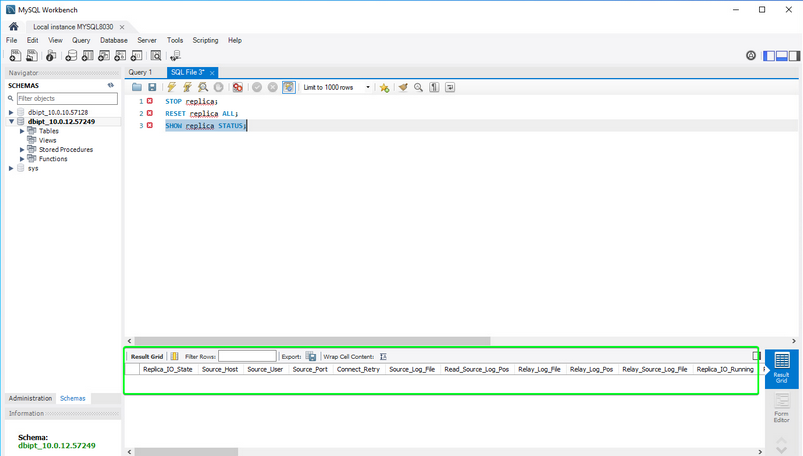Viewport: 803px width, 456px height.
Task: Select the Replica_IO_Running column header
Action: tap(725, 369)
